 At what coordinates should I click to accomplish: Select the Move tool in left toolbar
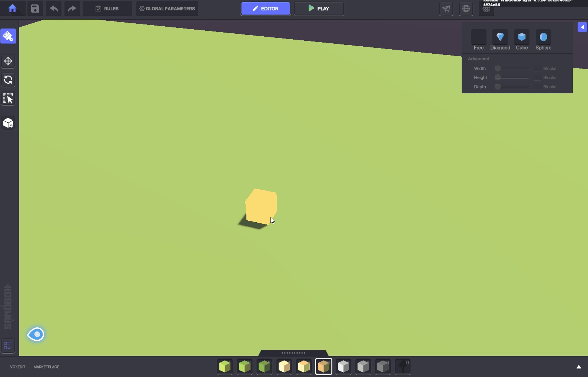8,61
